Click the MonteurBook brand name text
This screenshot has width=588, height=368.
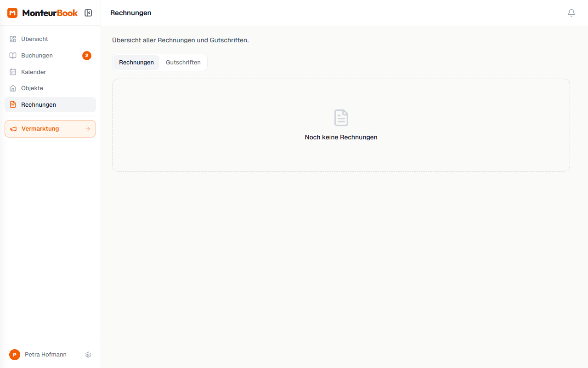coord(50,13)
